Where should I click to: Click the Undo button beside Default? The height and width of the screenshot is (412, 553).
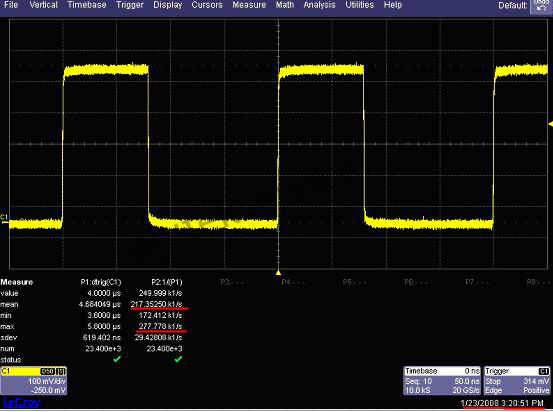(541, 6)
